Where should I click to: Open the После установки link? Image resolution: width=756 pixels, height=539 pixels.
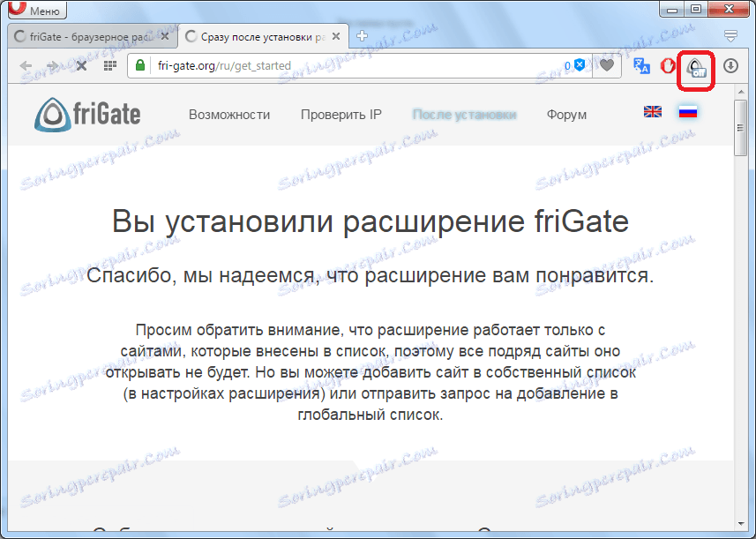click(464, 115)
